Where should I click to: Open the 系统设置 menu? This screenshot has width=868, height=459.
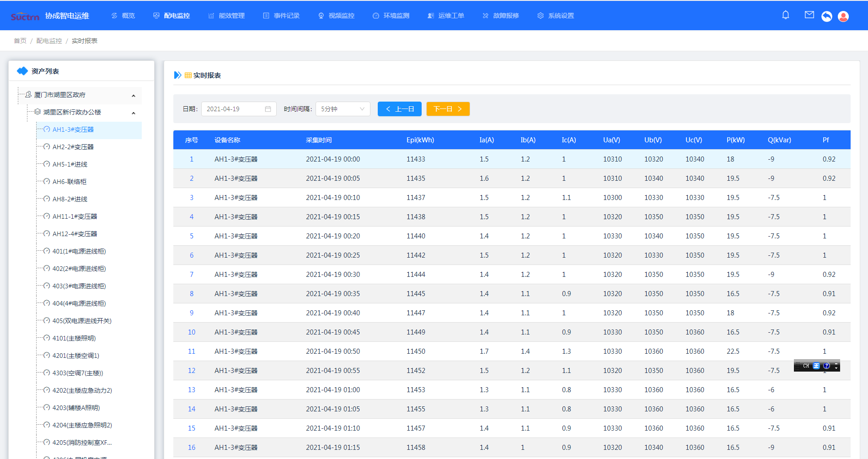click(x=556, y=16)
